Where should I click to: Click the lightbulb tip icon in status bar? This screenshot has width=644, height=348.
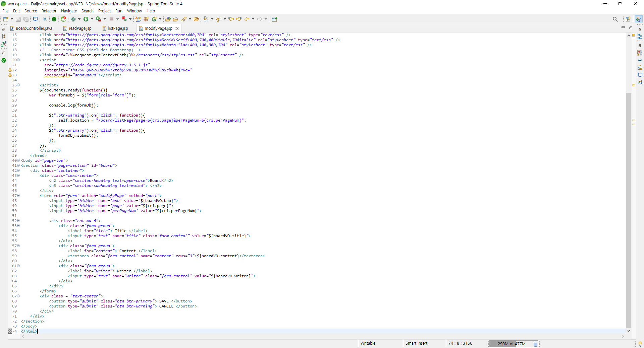click(x=640, y=344)
